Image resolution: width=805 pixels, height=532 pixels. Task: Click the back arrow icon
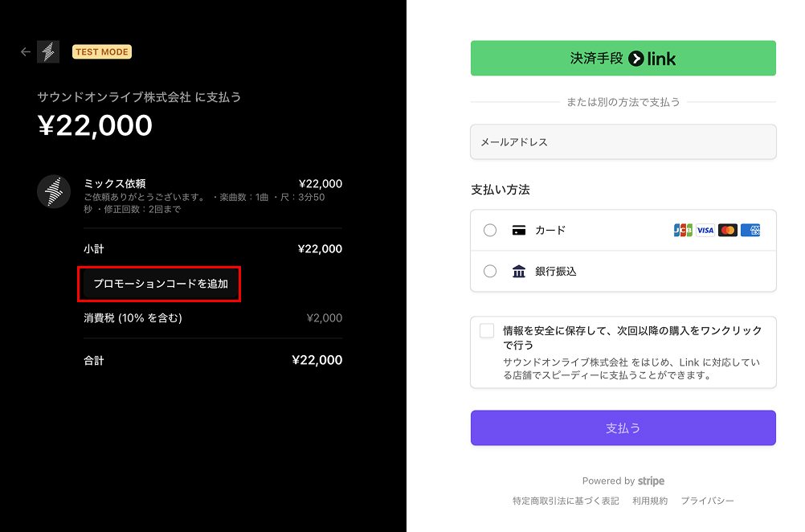point(26,52)
